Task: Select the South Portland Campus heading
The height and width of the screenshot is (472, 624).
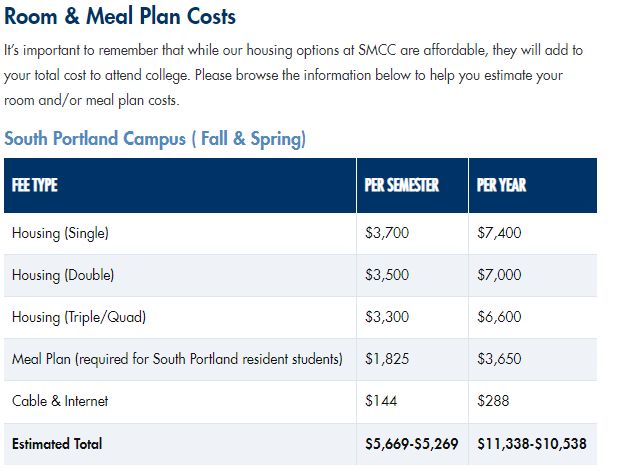Action: [155, 139]
